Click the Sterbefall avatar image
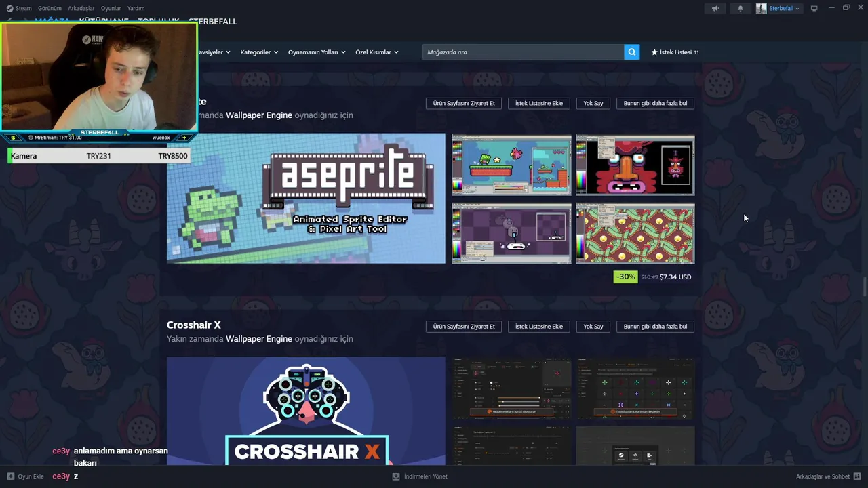The width and height of the screenshot is (868, 488). coord(762,8)
